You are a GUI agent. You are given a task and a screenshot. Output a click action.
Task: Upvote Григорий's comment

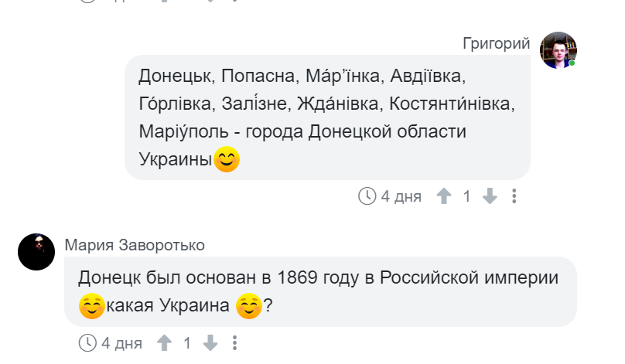(x=444, y=196)
